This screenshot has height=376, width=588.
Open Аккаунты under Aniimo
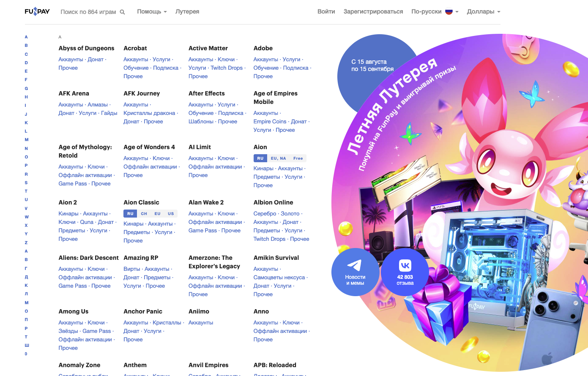201,323
